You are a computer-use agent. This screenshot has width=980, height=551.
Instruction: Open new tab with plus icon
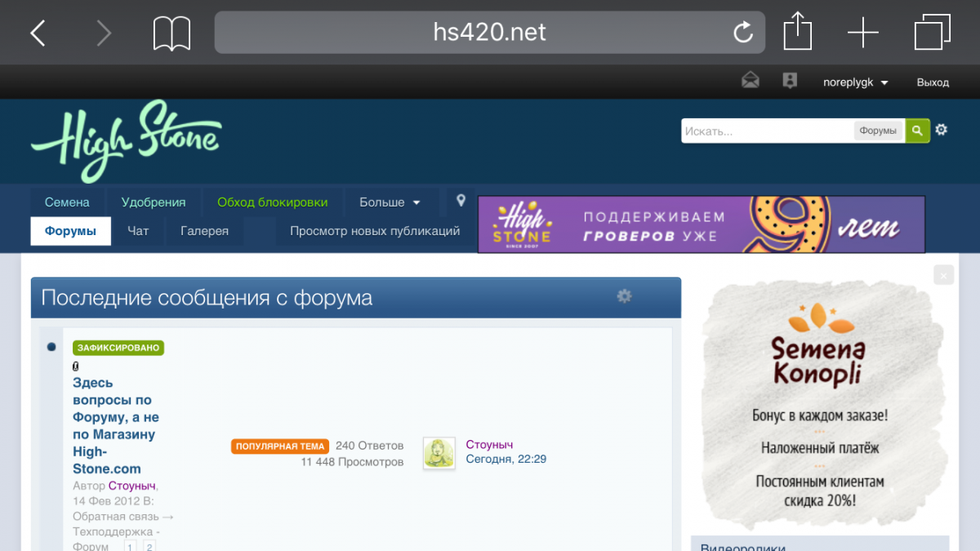click(862, 33)
